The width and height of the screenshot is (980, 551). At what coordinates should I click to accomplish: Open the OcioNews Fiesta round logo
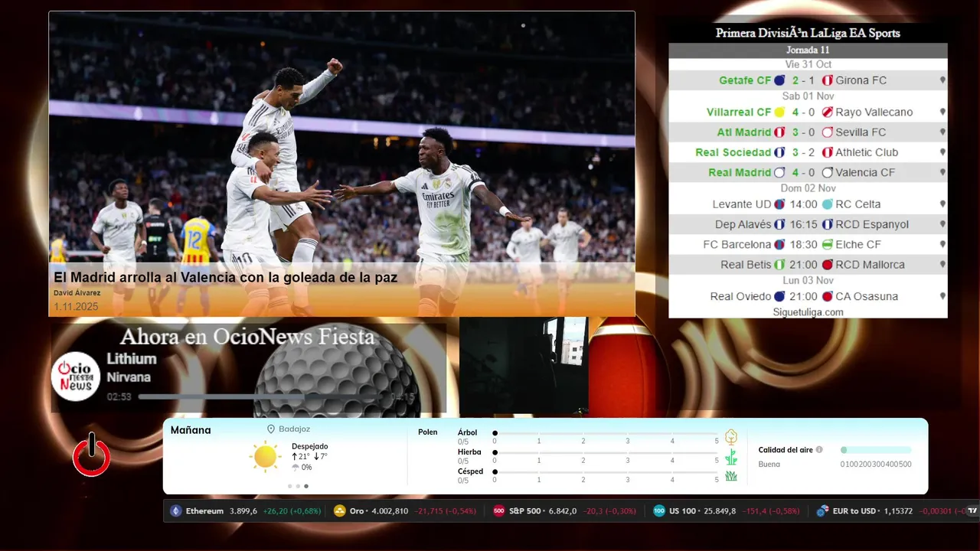[x=76, y=377]
